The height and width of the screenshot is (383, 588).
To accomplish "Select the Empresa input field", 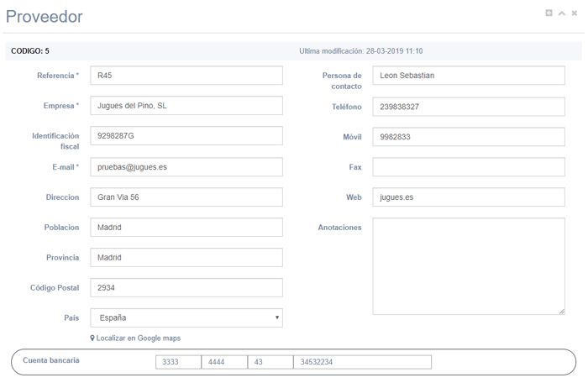I will tap(186, 106).
